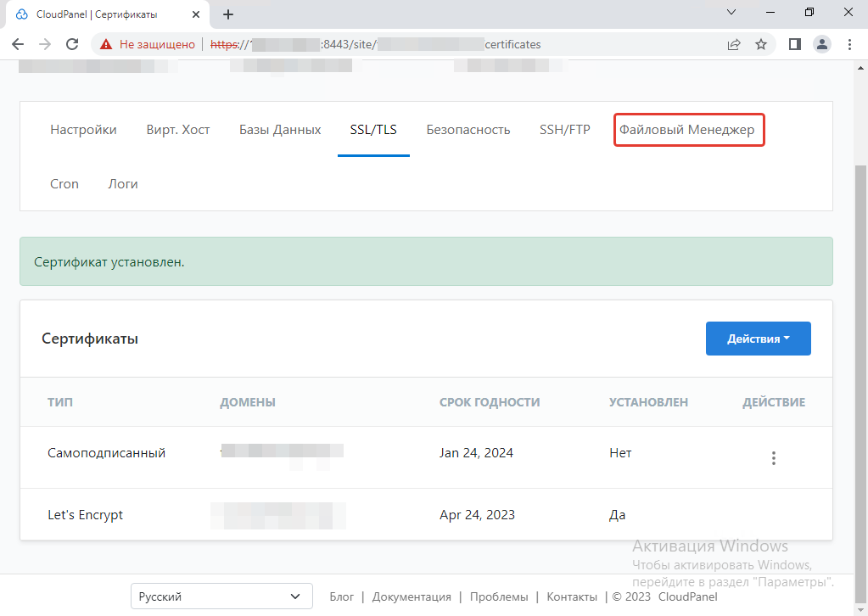Share this page via the share icon
868x616 pixels.
[x=733, y=44]
